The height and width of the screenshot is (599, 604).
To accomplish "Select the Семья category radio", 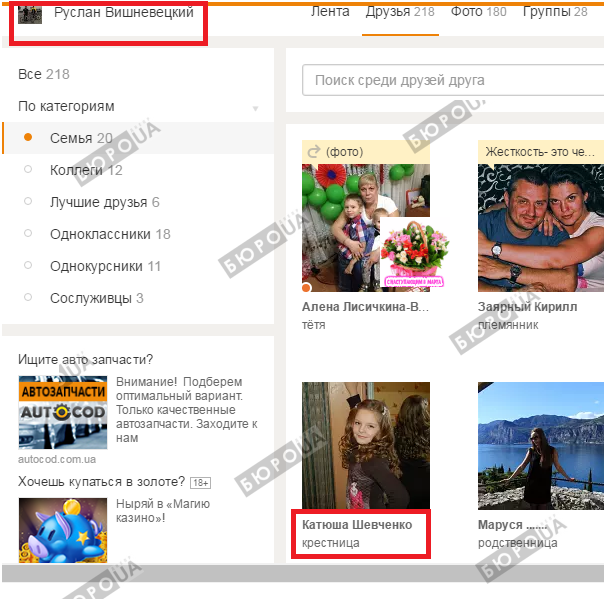I will 28,138.
